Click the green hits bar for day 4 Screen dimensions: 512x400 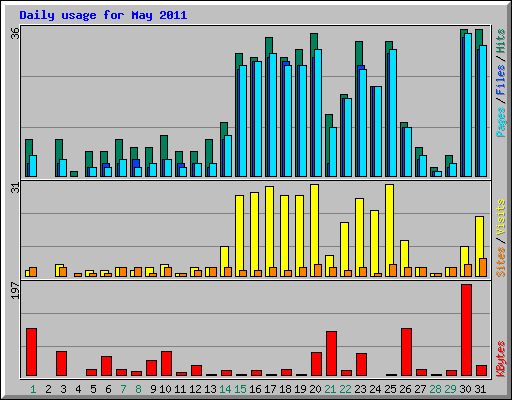pos(74,174)
